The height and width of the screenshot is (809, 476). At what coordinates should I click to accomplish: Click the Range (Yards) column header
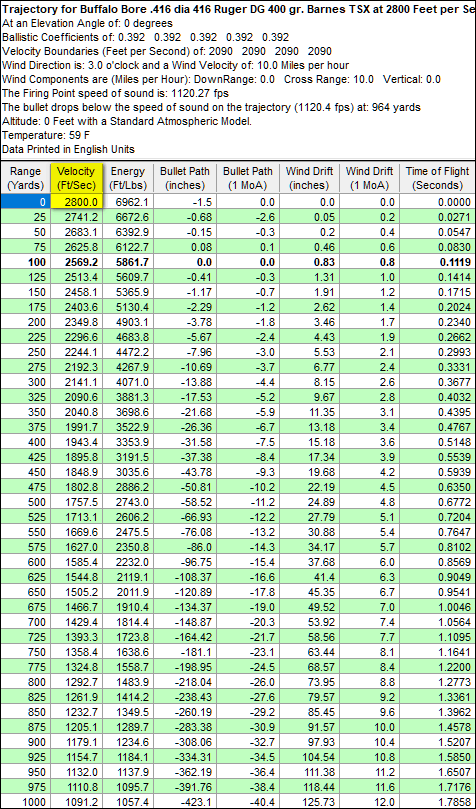[25, 178]
